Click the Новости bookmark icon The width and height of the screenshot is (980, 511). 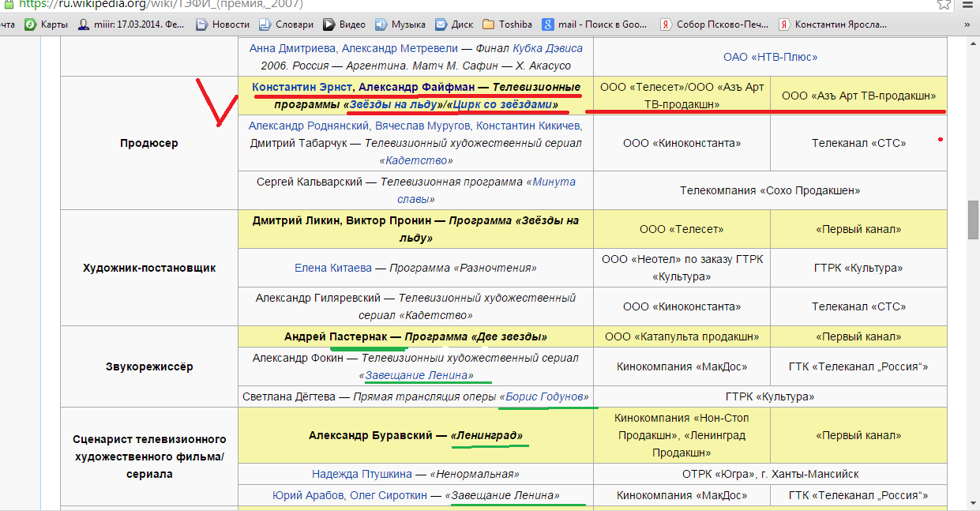201,24
